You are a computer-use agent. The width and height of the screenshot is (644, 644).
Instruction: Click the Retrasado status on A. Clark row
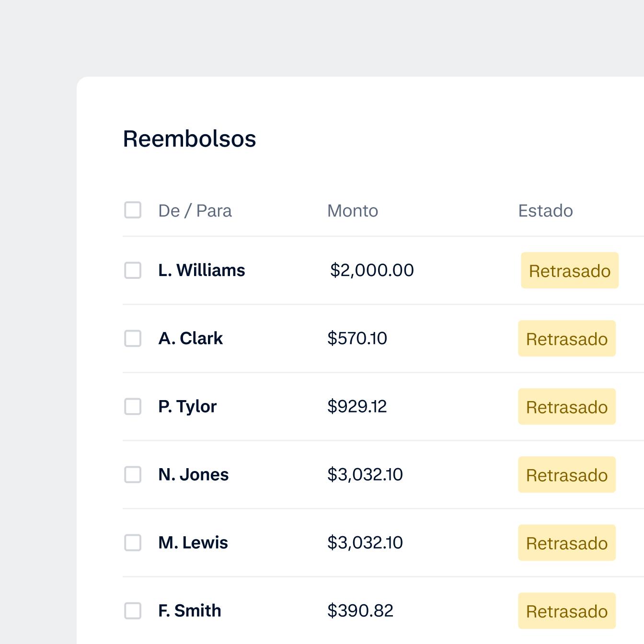coord(566,339)
